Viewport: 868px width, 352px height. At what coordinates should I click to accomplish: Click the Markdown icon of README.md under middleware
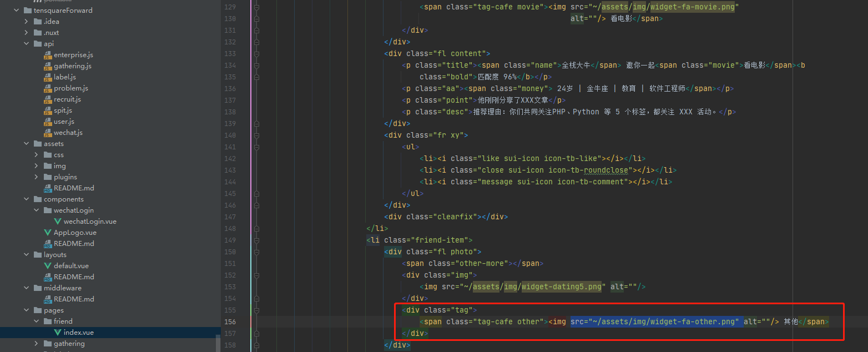(x=48, y=299)
